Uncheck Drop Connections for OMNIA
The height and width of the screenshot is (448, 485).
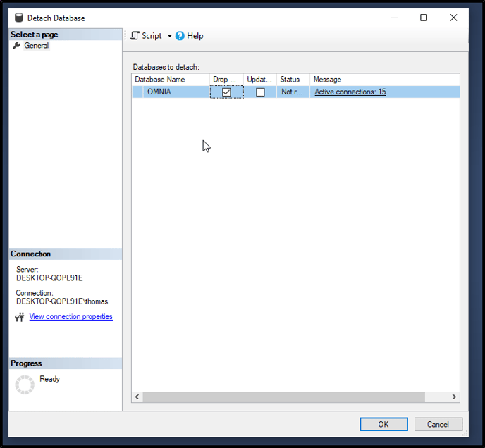coord(226,92)
